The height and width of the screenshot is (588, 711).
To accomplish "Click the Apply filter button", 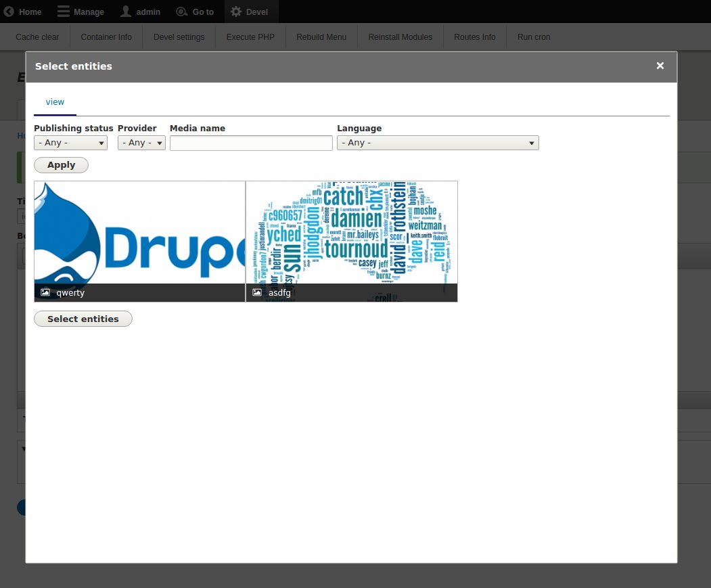I will coord(61,165).
